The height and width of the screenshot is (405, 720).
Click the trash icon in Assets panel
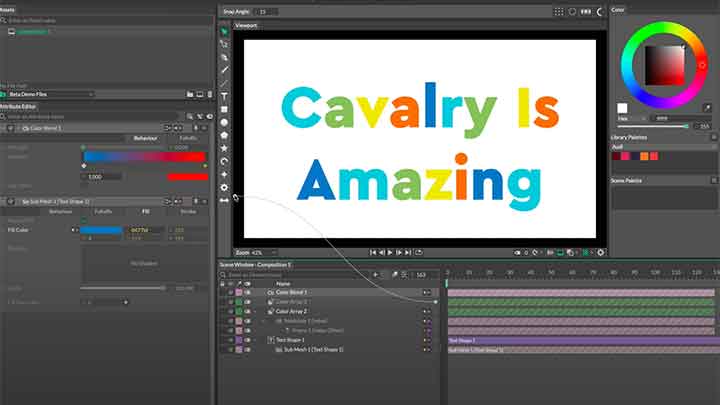[x=210, y=94]
